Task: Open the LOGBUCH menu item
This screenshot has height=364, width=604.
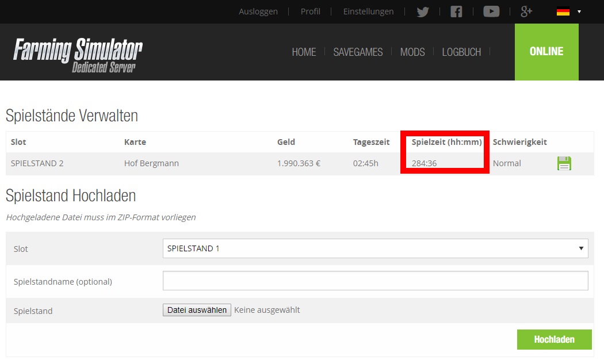Action: (461, 52)
